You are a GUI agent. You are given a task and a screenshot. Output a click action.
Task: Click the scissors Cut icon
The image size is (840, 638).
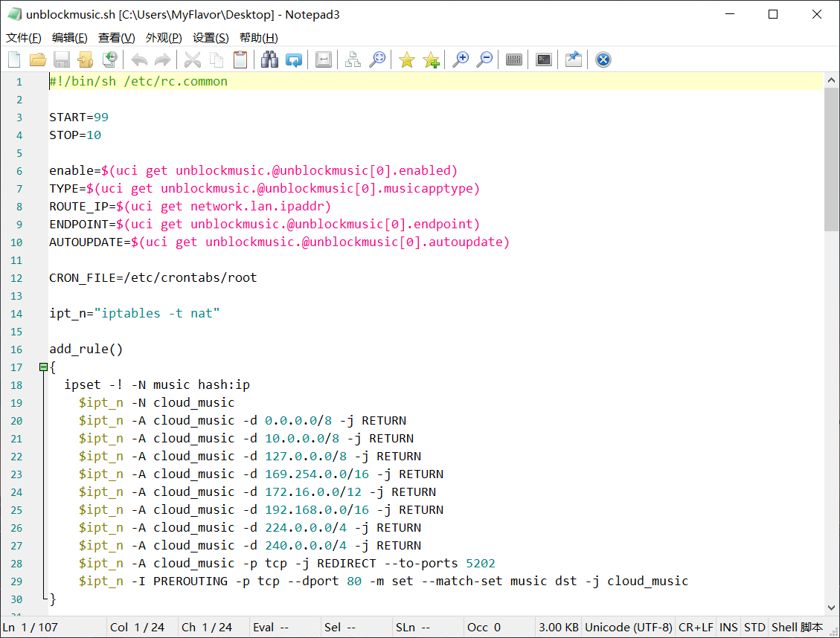[x=192, y=59]
